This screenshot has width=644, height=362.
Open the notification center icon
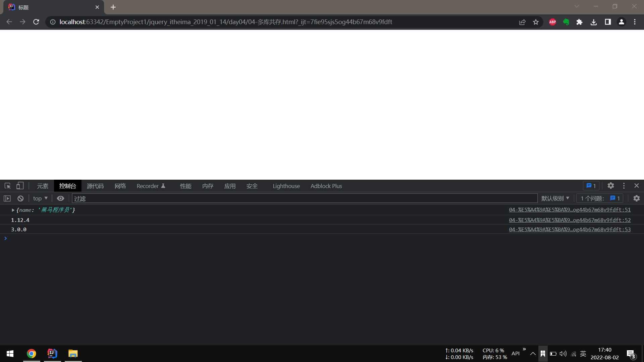click(631, 354)
